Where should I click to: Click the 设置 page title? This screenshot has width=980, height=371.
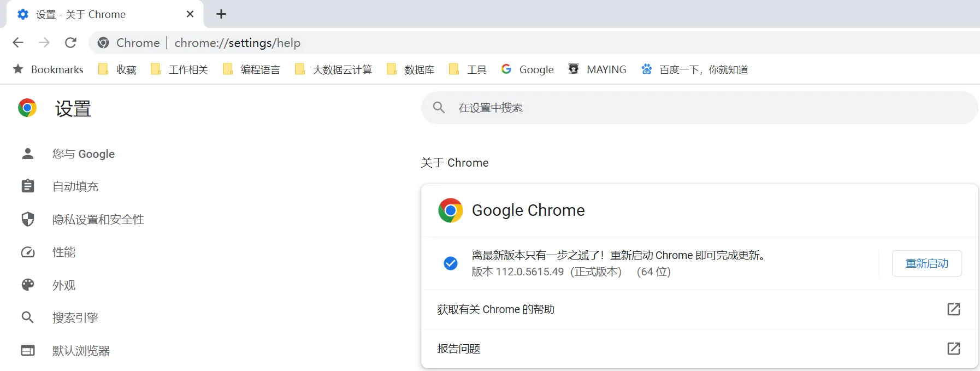[73, 109]
